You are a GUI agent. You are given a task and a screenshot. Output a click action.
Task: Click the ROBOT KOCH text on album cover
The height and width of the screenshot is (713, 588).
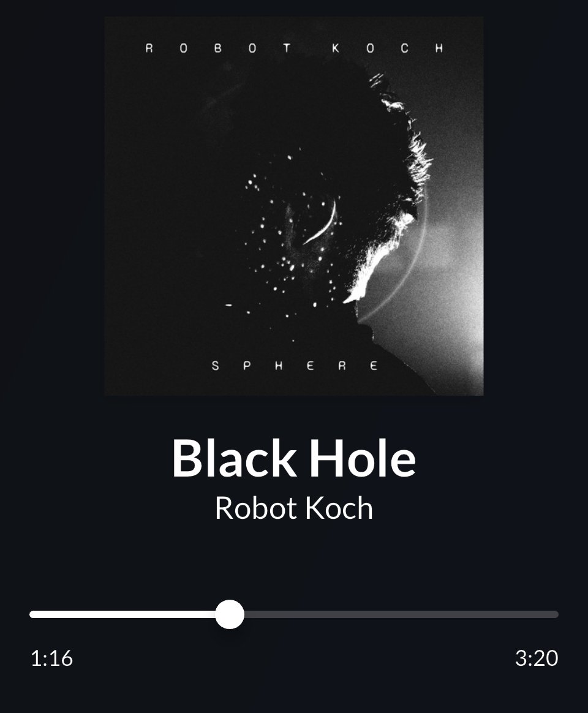point(294,48)
